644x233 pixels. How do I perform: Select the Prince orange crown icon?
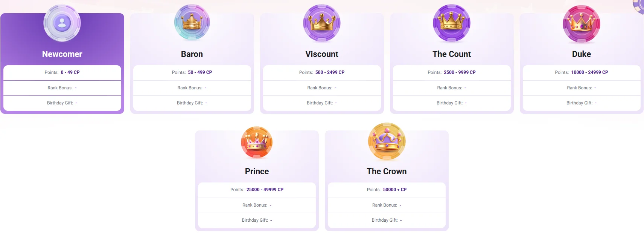tap(257, 143)
